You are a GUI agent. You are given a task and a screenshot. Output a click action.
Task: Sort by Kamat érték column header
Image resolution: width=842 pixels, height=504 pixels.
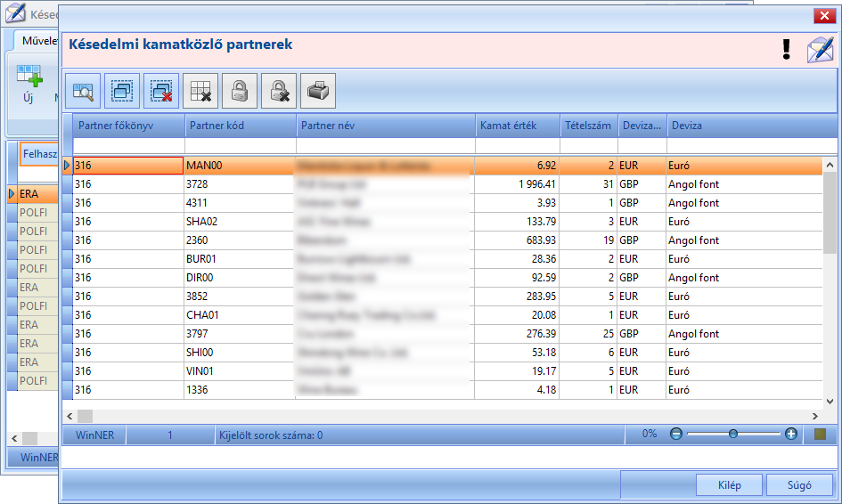point(518,126)
